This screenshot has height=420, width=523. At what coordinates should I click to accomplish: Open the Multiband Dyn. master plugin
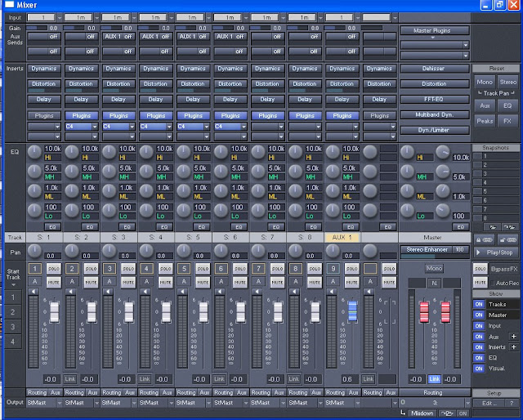[x=434, y=115]
